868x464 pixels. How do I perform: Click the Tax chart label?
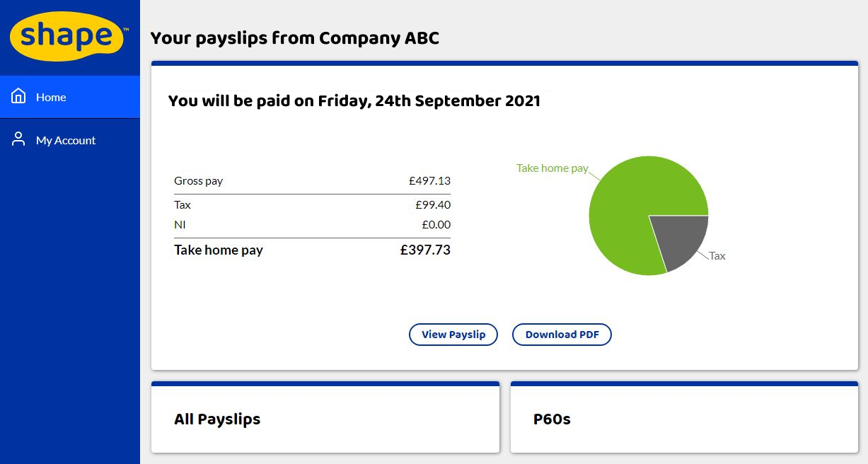pos(717,256)
